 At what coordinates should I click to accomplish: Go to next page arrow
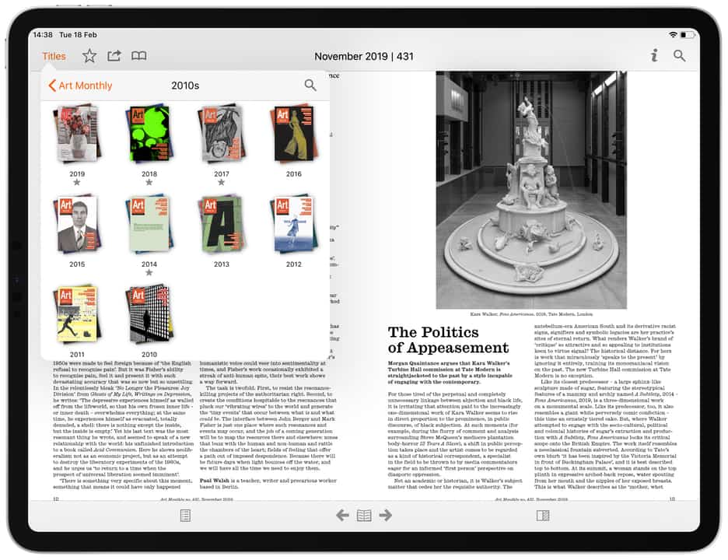(385, 515)
